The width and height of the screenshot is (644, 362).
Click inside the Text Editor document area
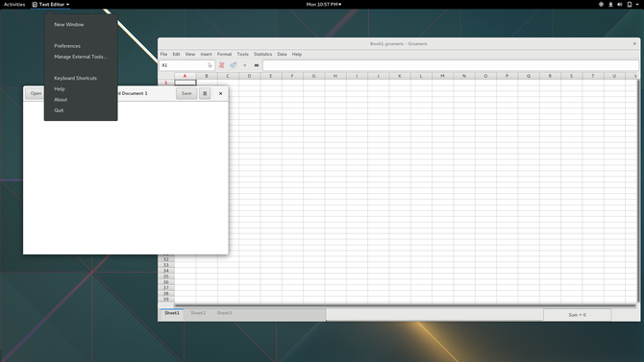[126, 178]
